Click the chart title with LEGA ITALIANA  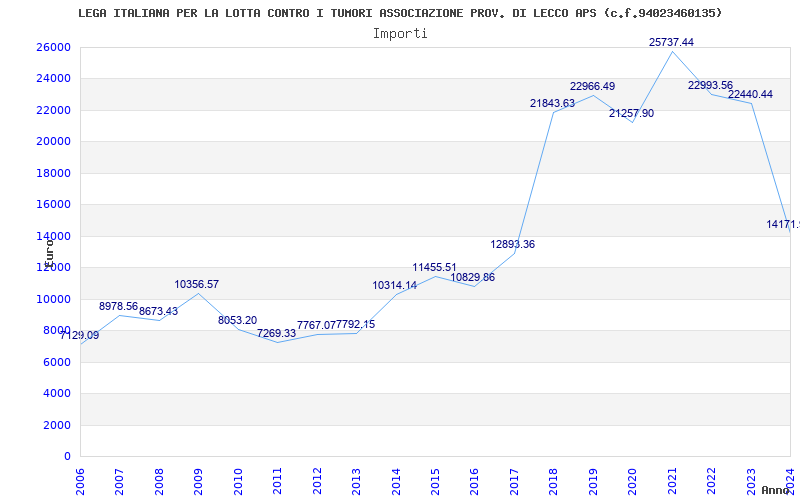pos(400,13)
